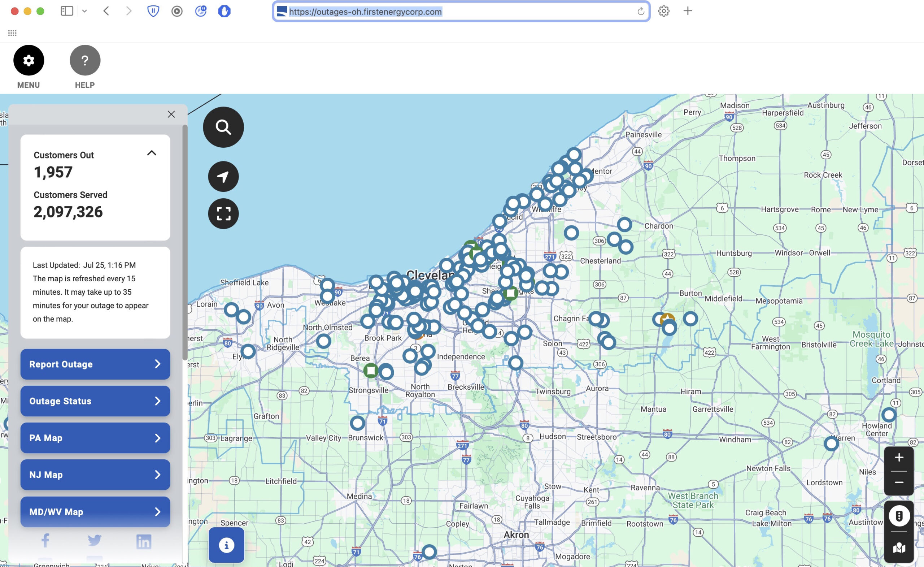Click the Last Updated Jul 25 text
Image resolution: width=924 pixels, height=567 pixels.
(84, 265)
